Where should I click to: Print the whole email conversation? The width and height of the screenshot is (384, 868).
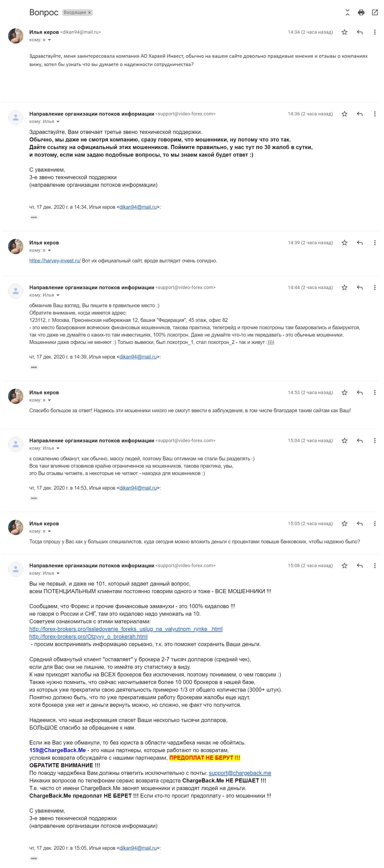point(361,12)
